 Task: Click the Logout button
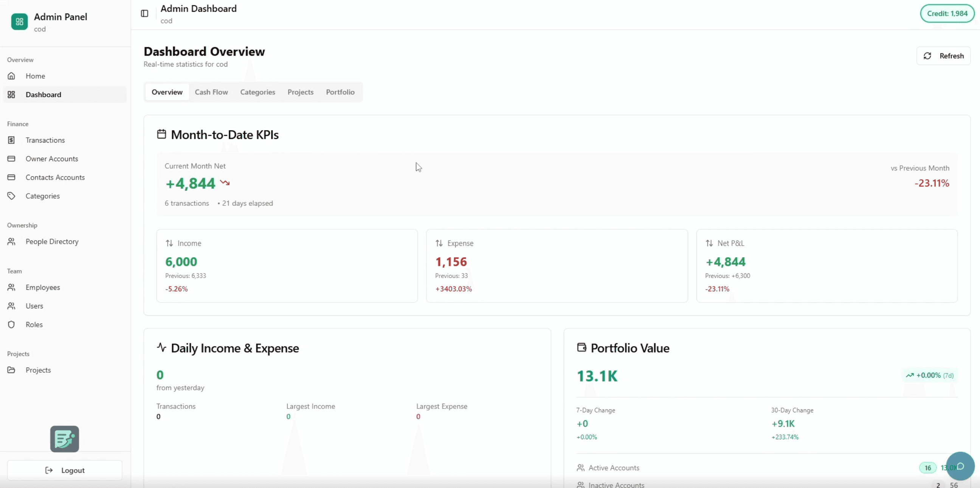pyautogui.click(x=65, y=471)
